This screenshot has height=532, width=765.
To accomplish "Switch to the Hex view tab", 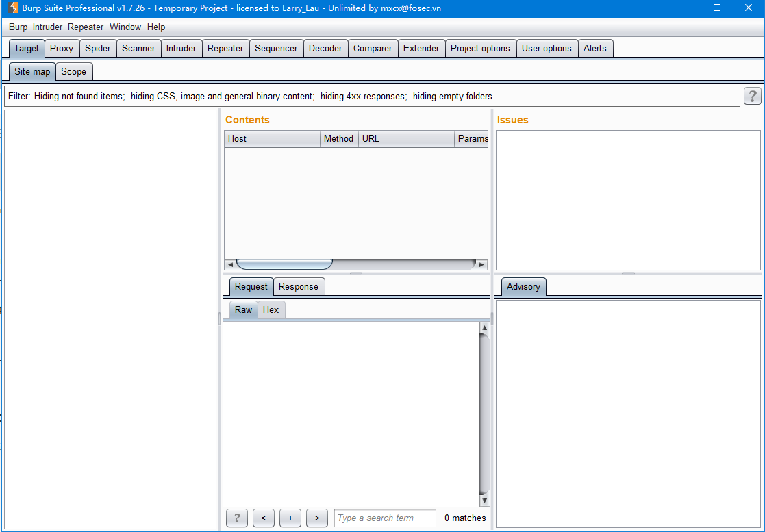I will tap(271, 309).
